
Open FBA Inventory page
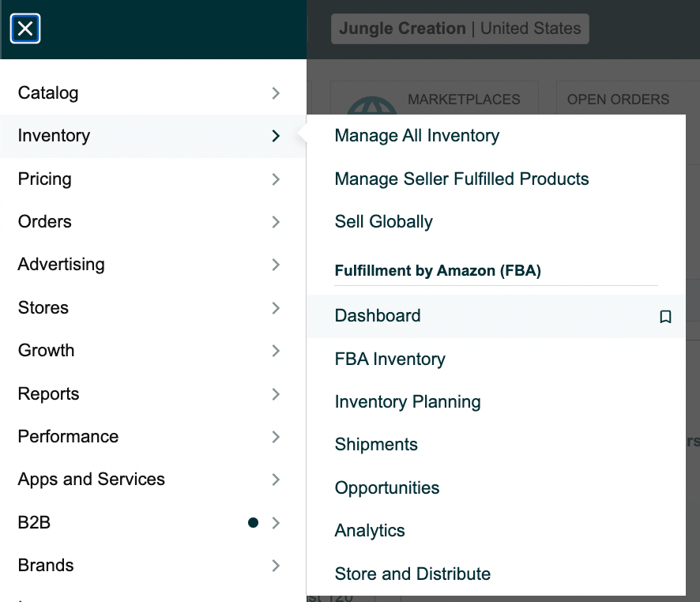tap(390, 359)
